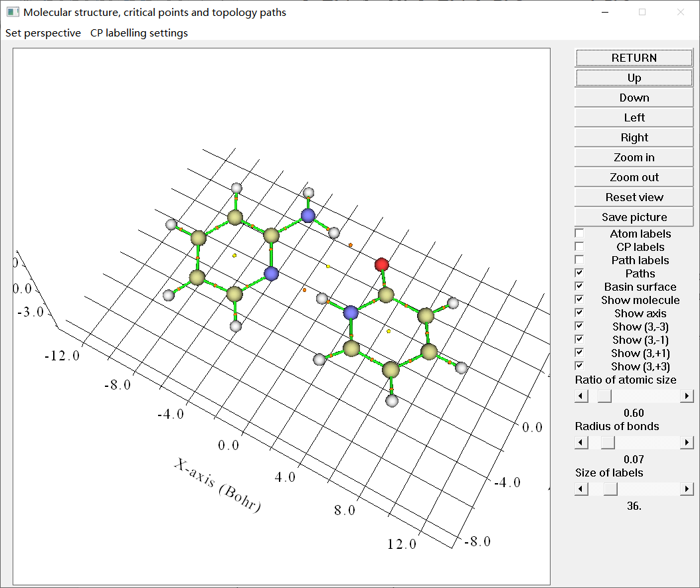This screenshot has width=700, height=588.
Task: Uncheck the Paths checkbox
Action: (580, 273)
